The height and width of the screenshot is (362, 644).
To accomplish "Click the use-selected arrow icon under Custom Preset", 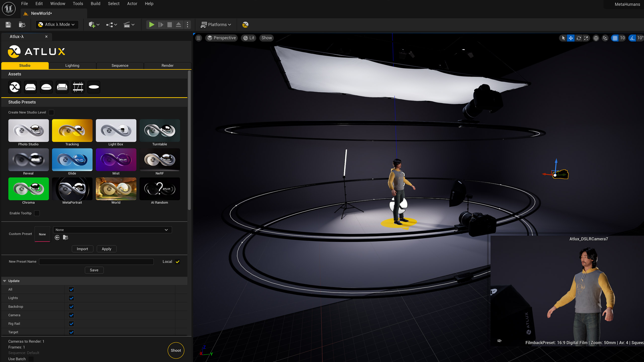I will coord(57,238).
